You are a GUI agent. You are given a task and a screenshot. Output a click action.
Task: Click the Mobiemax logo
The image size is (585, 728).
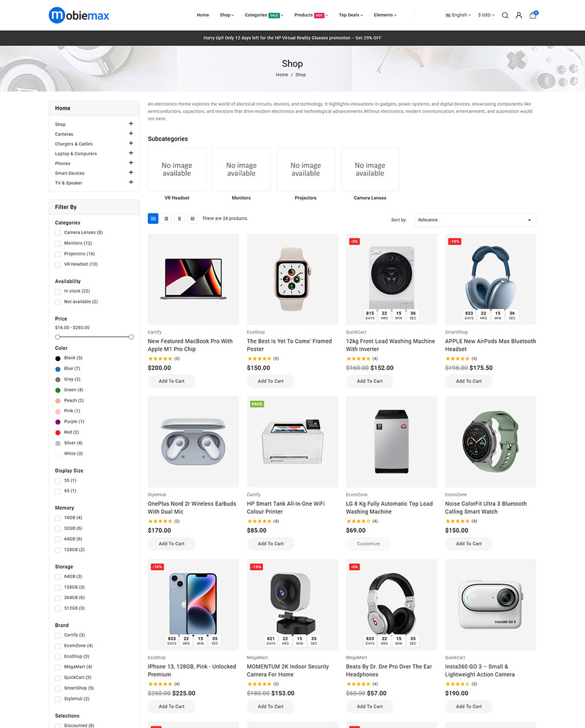coord(79,15)
